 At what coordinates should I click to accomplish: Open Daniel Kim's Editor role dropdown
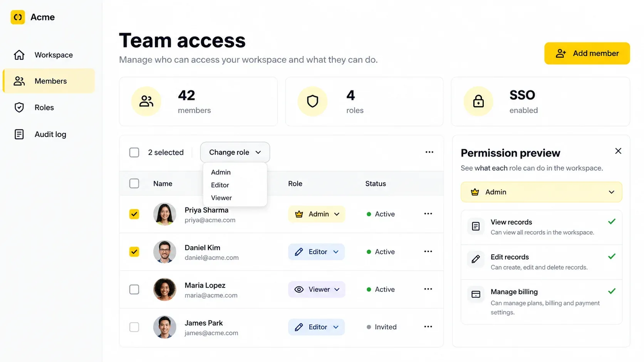pos(316,252)
